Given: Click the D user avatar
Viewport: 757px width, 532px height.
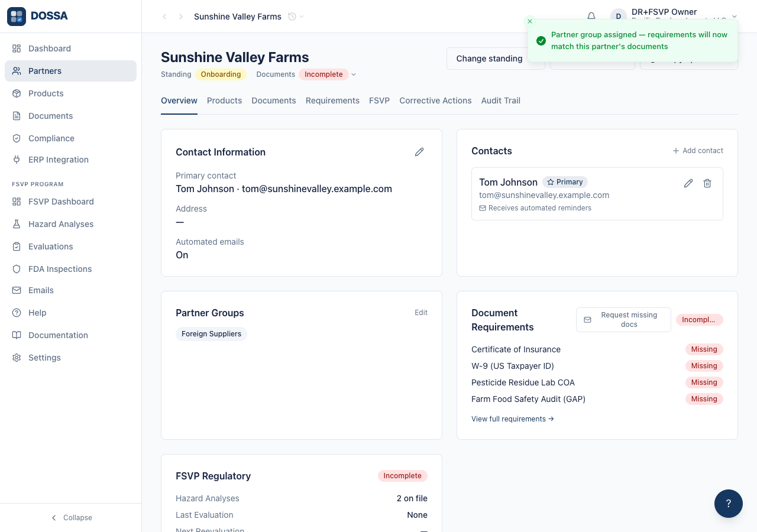Looking at the screenshot, I should click(x=619, y=17).
